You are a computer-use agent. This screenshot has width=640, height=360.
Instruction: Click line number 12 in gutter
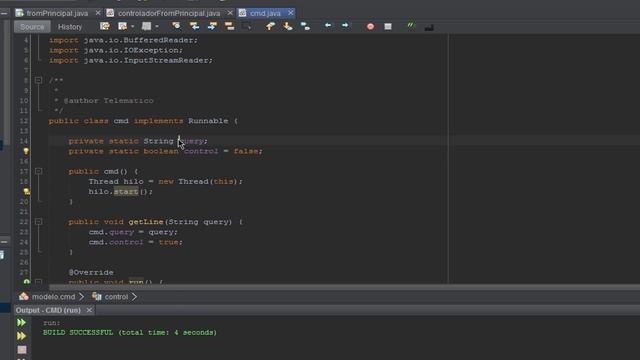pyautogui.click(x=24, y=121)
